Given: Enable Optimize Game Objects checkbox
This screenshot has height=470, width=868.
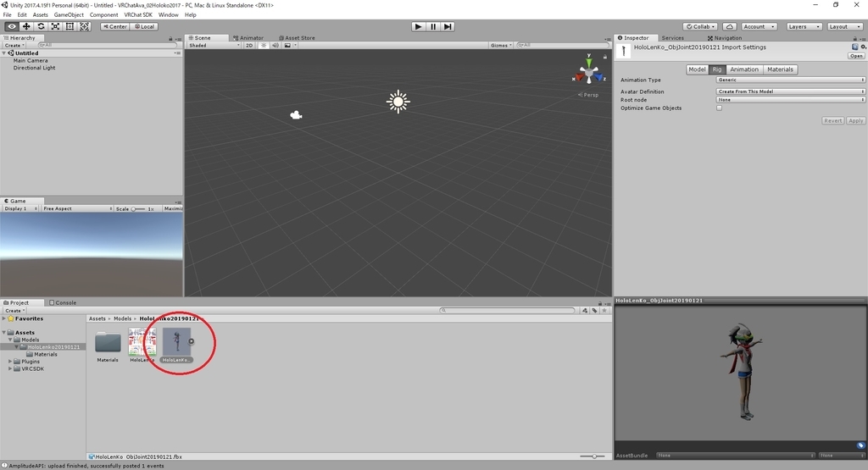Looking at the screenshot, I should click(x=719, y=108).
